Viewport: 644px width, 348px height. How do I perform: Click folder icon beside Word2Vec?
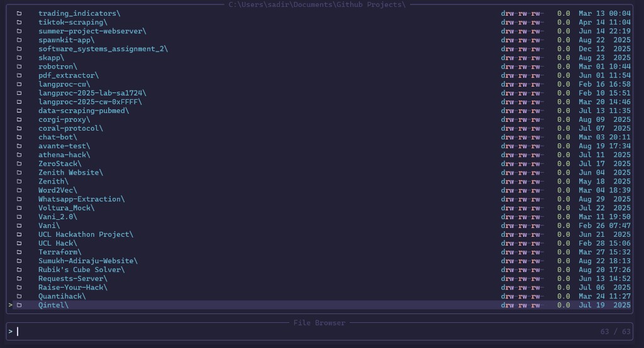pyautogui.click(x=19, y=190)
